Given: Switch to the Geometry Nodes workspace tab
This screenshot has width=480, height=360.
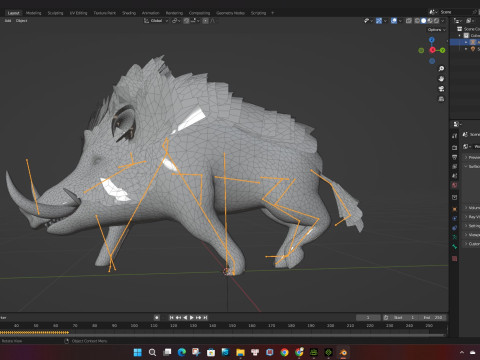Looking at the screenshot, I should coord(230,13).
